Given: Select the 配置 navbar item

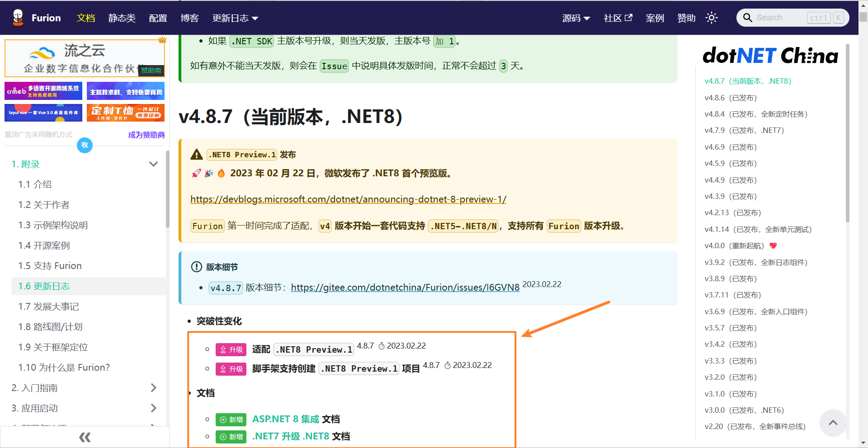Looking at the screenshot, I should pyautogui.click(x=158, y=18).
